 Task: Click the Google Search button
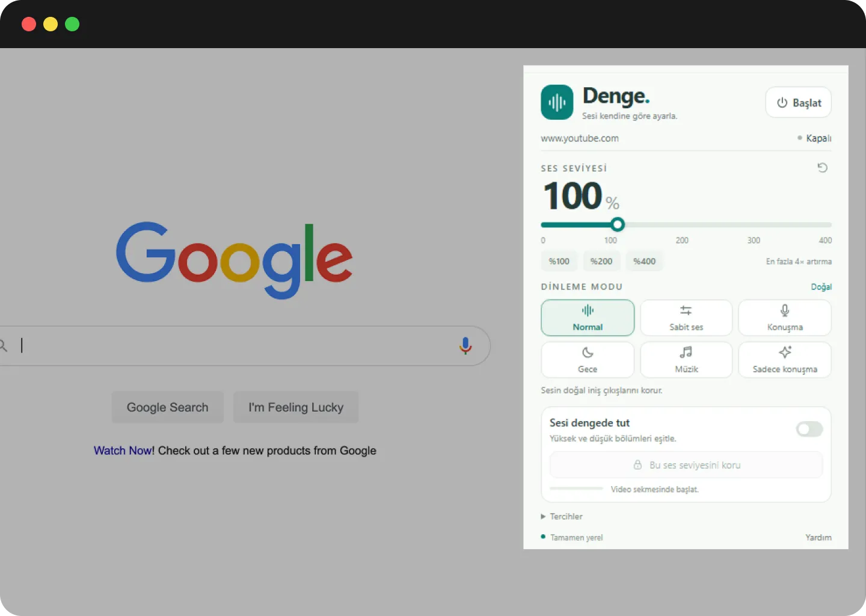point(168,407)
